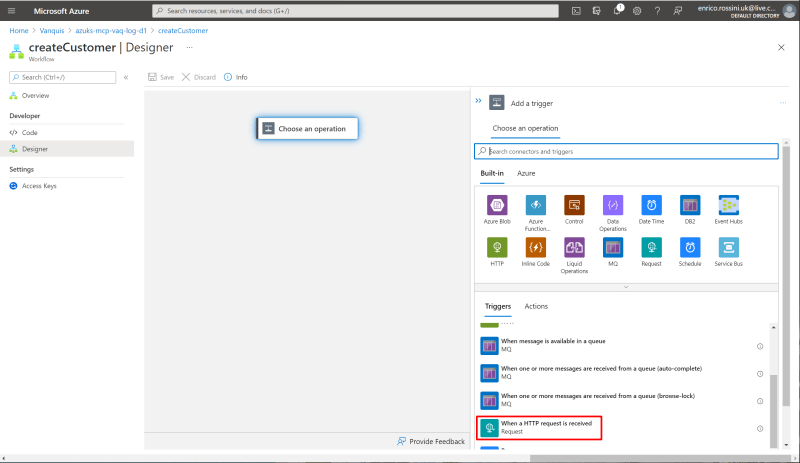Show info for 'When message is available in a queue'
The height and width of the screenshot is (463, 800).
[760, 347]
